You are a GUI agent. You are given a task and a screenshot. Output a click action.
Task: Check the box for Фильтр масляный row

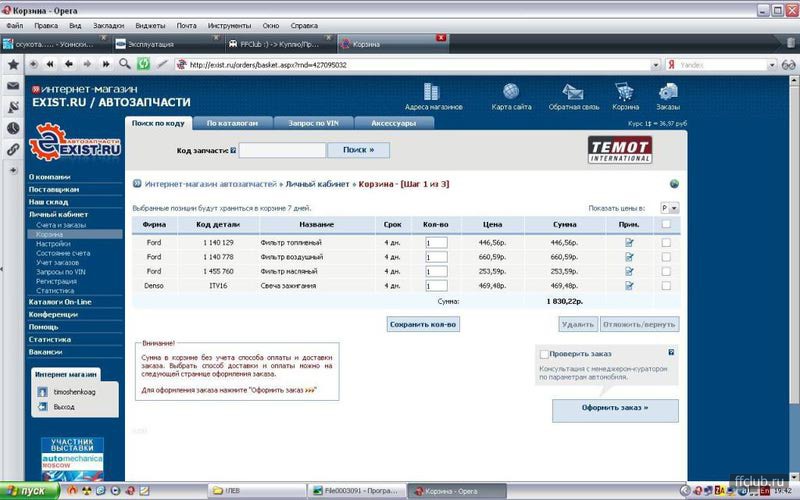point(666,271)
